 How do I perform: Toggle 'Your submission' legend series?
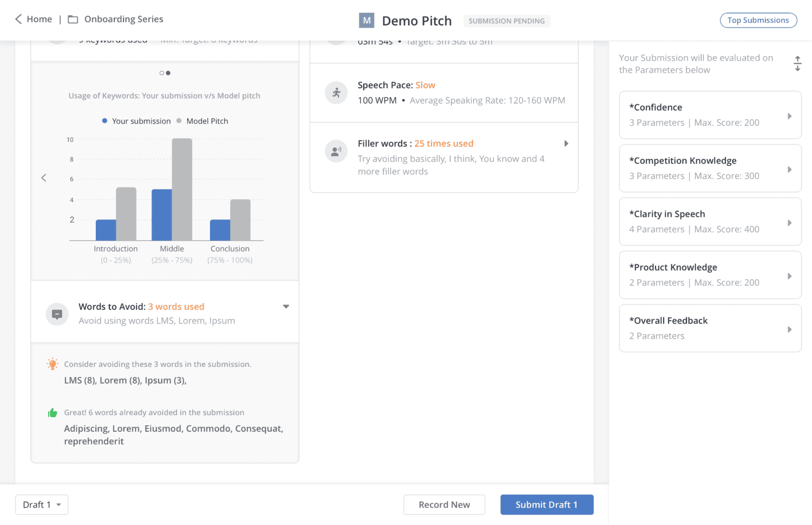(x=136, y=121)
